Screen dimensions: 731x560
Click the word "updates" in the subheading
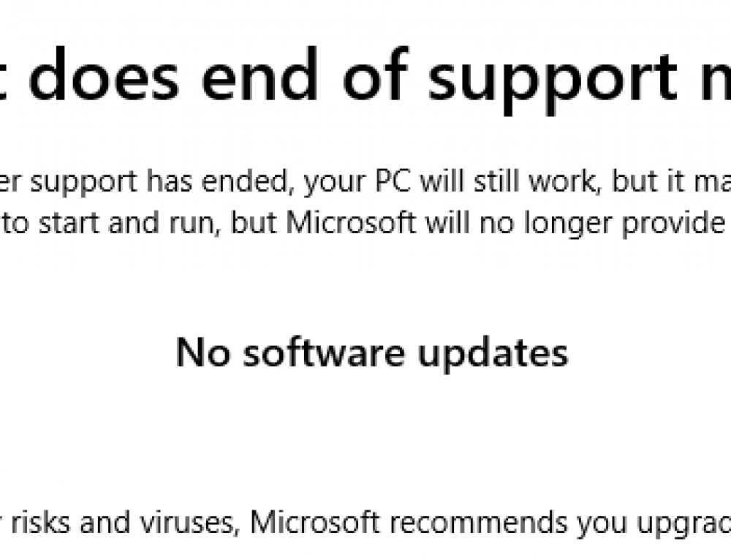[492, 353]
